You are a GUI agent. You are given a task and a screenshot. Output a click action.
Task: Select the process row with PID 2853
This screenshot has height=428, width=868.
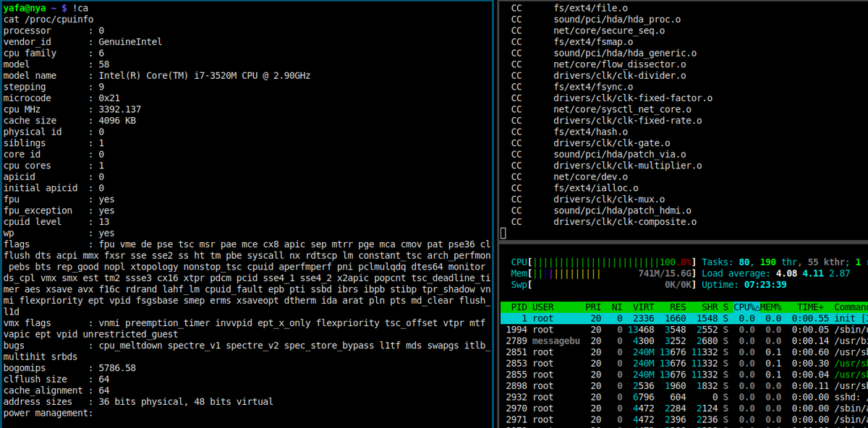pyautogui.click(x=684, y=364)
